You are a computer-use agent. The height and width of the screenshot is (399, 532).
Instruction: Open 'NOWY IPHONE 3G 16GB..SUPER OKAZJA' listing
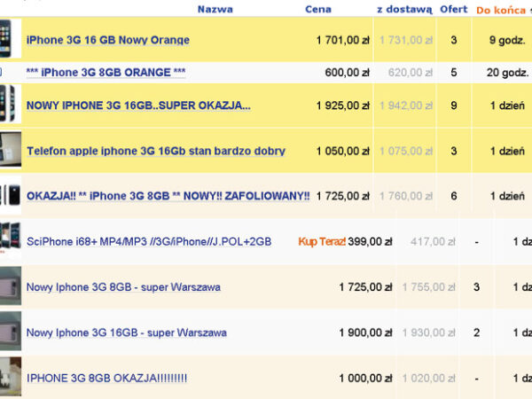click(138, 106)
